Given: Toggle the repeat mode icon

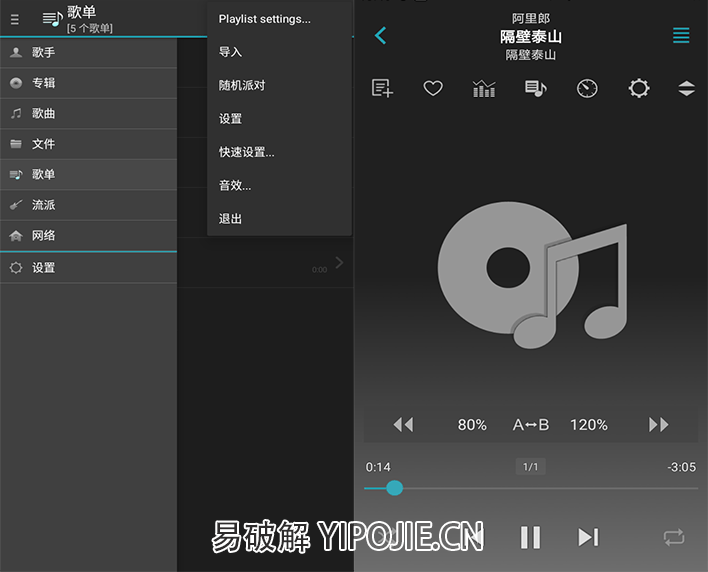Looking at the screenshot, I should [673, 537].
